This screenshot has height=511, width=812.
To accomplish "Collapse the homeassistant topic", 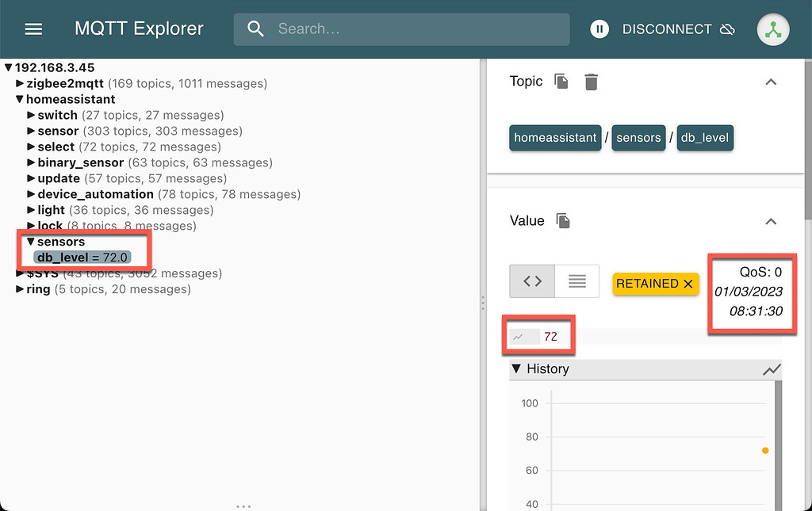I will 20,99.
